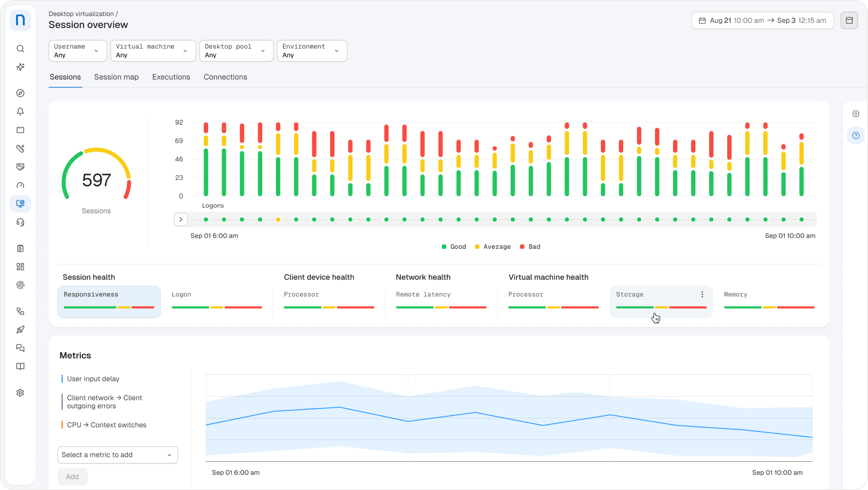Image resolution: width=868 pixels, height=490 pixels.
Task: Click the yellow Logons timeline dot
Action: [x=278, y=220]
